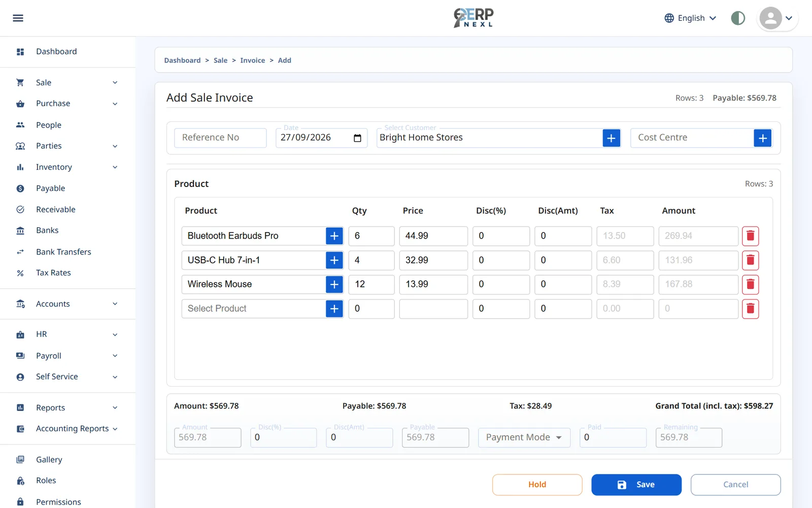This screenshot has width=812, height=508.
Task: Open Receivable in the sidebar
Action: 55,209
